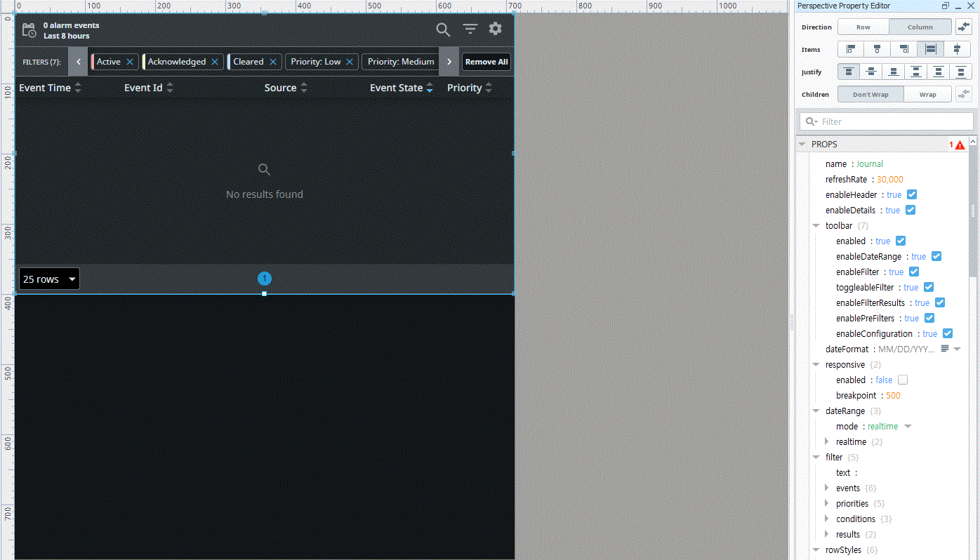Collapse the responsive property group

(x=816, y=365)
